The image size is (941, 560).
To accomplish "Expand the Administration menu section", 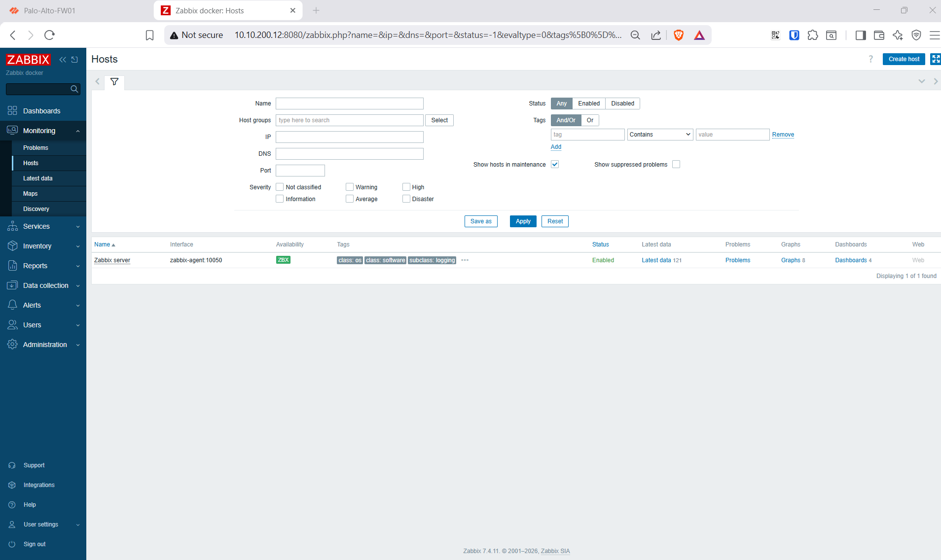I will click(43, 345).
